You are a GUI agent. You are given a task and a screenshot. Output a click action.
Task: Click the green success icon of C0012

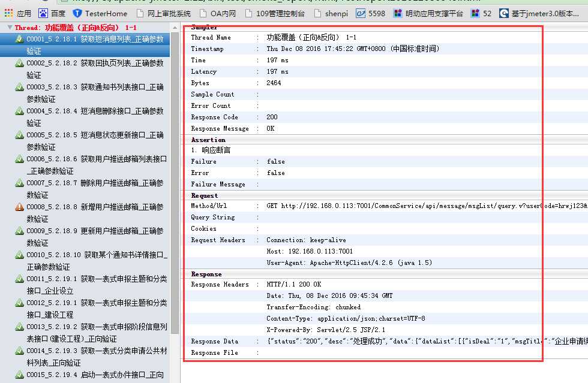point(19,303)
